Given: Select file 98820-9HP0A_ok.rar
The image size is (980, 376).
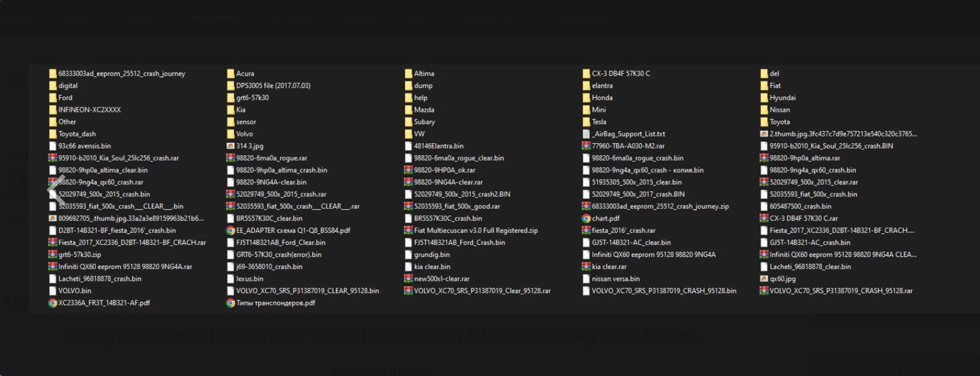Looking at the screenshot, I should [444, 170].
